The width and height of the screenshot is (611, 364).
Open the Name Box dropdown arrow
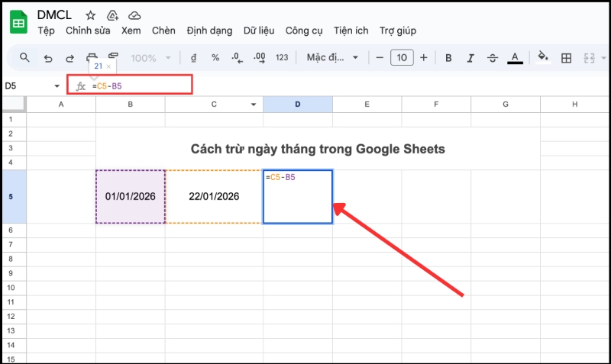coord(57,86)
